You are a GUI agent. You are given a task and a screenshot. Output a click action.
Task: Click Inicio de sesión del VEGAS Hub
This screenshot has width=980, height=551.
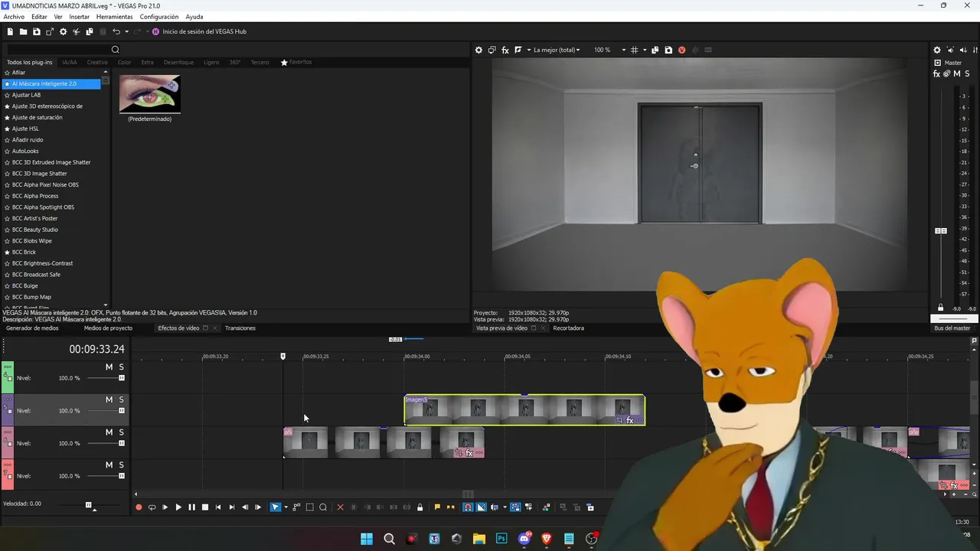pos(204,31)
